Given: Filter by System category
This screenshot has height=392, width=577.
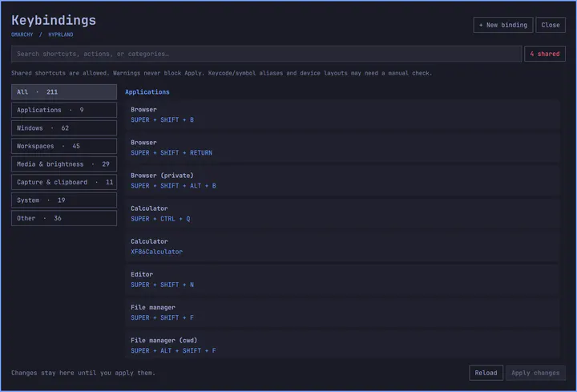Looking at the screenshot, I should [64, 200].
